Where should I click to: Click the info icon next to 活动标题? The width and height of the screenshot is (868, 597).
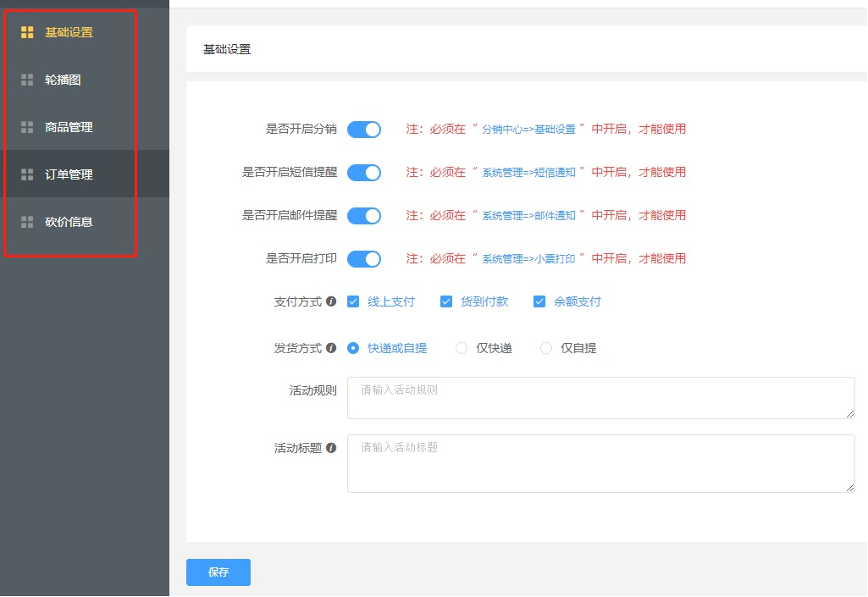(x=331, y=447)
